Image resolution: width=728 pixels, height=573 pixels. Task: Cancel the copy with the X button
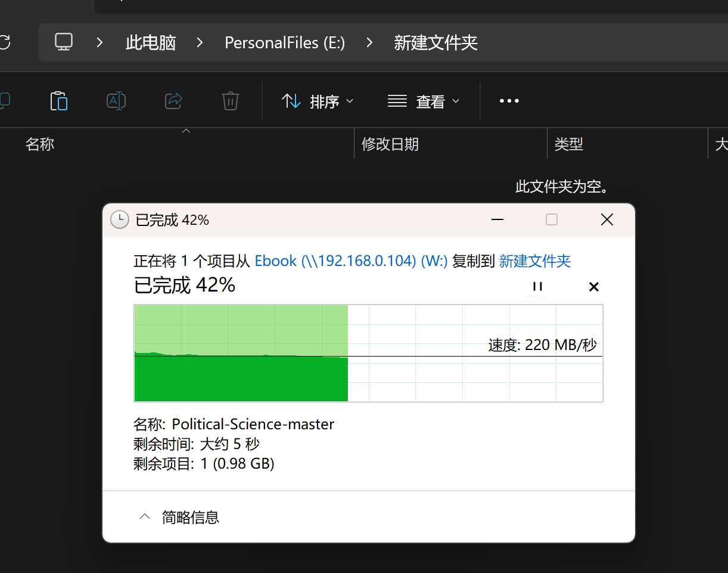[593, 287]
